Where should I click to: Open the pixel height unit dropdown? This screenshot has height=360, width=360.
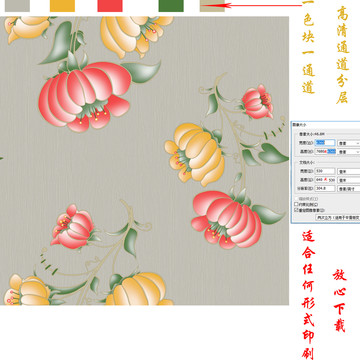349,152
